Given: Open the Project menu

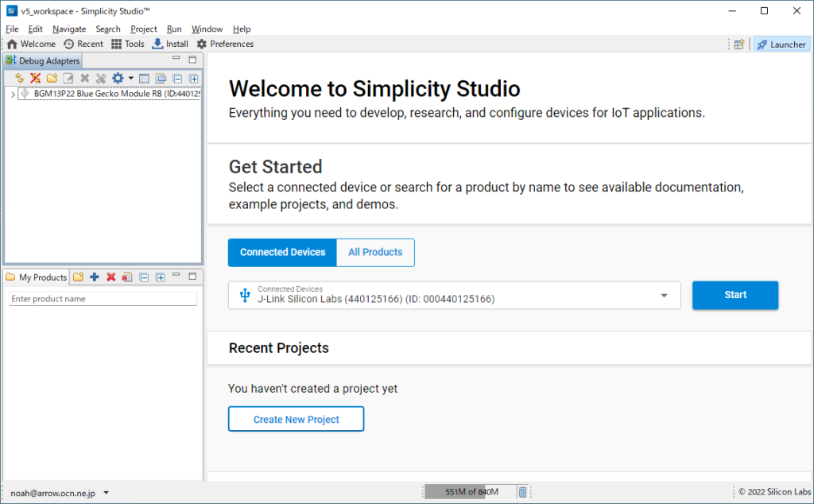Looking at the screenshot, I should point(144,29).
